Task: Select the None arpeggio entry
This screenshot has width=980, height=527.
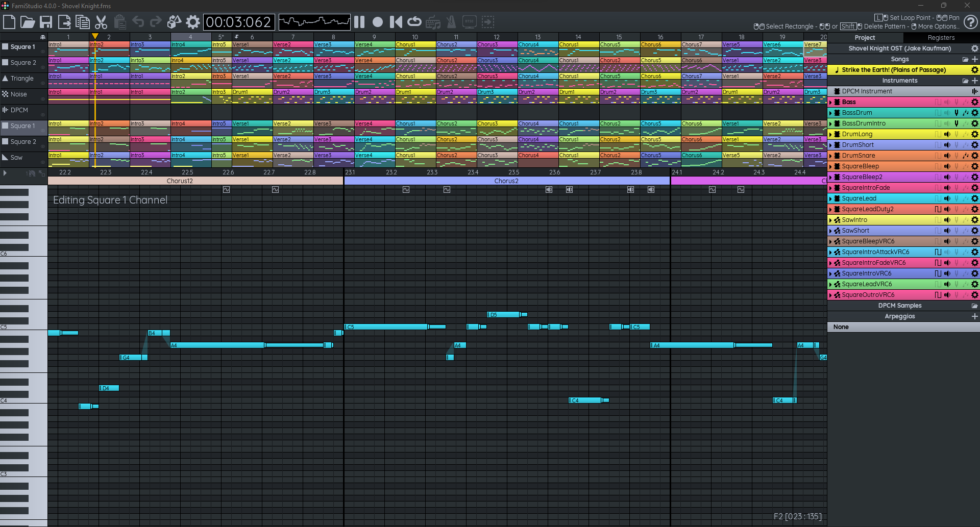Action: [x=903, y=327]
